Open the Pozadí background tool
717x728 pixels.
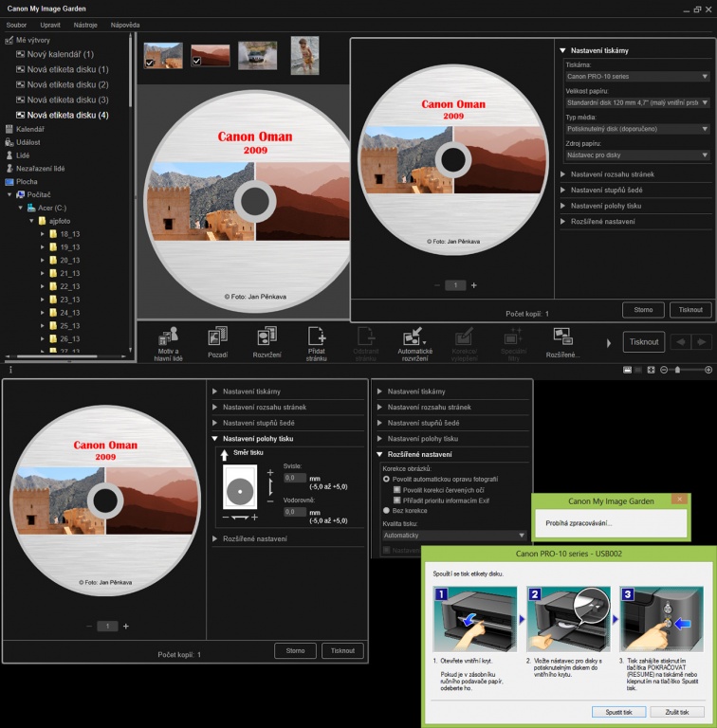point(217,343)
